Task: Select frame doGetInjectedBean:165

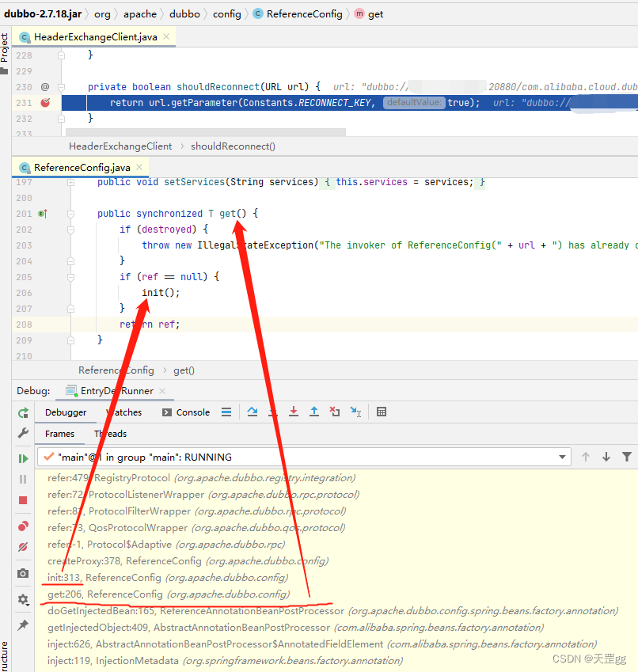Action: click(335, 611)
